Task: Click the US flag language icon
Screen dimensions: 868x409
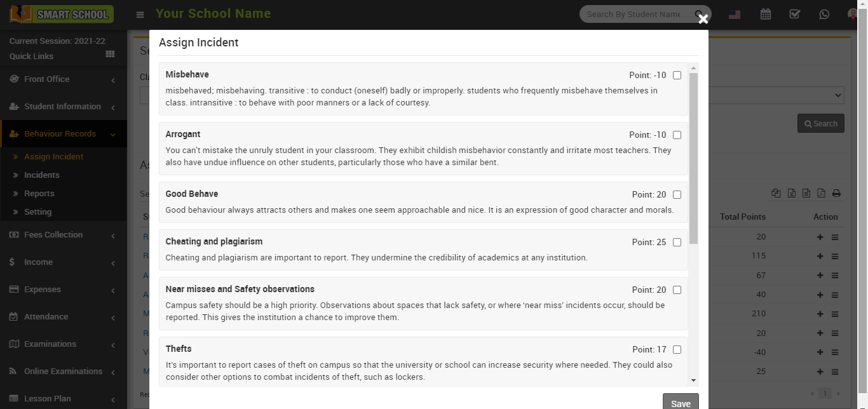Action: 735,14
